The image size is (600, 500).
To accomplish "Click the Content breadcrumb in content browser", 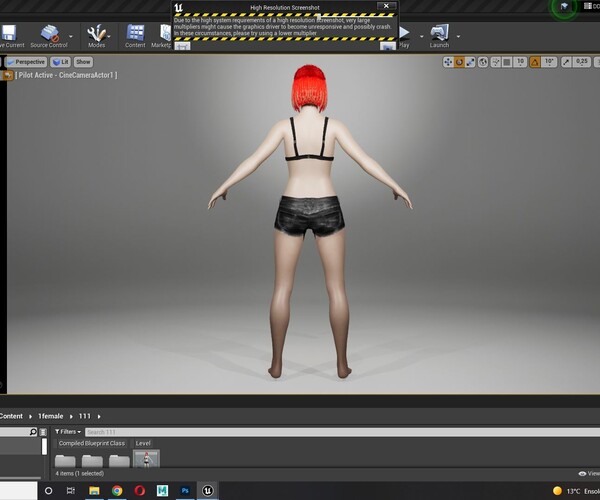I will click(11, 416).
